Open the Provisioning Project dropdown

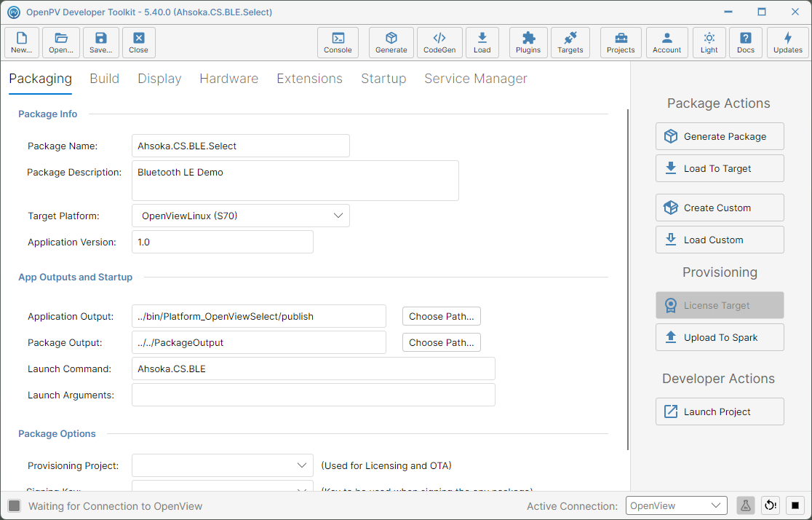tap(223, 465)
